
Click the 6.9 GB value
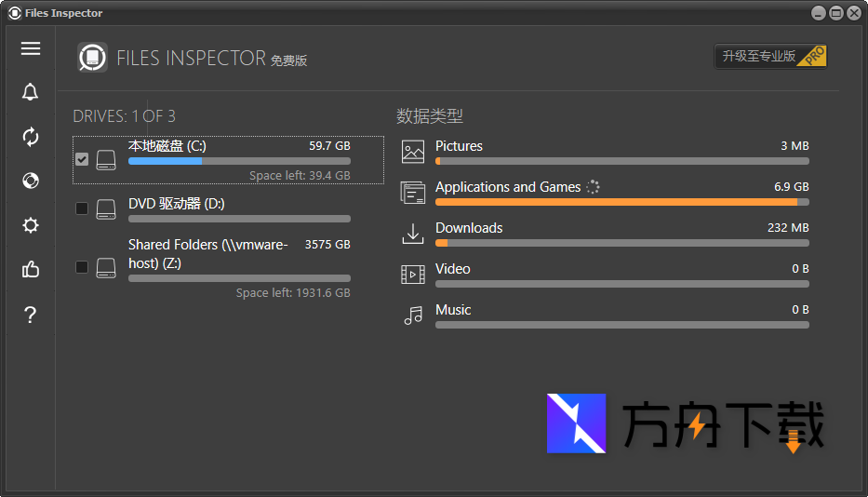791,187
